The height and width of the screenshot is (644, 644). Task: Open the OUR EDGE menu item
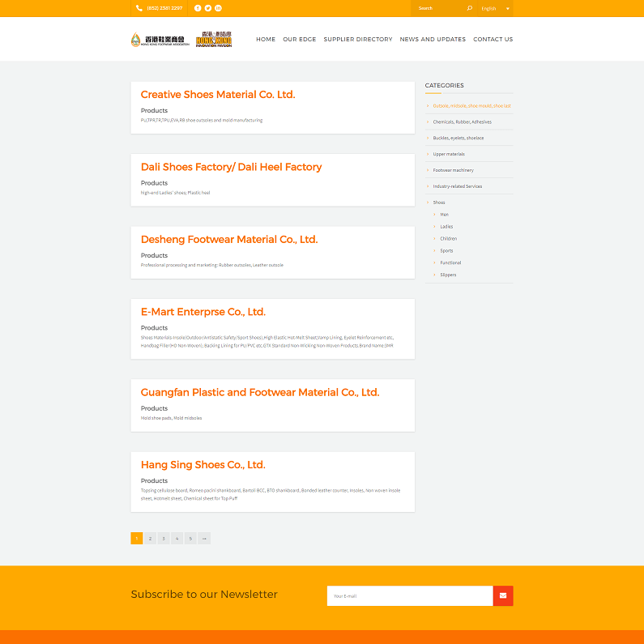coord(300,40)
